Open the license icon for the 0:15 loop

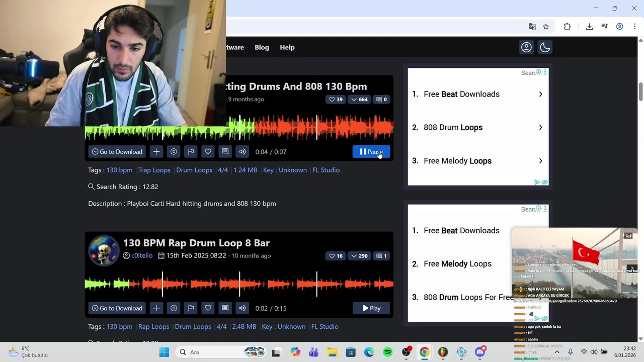[x=174, y=308]
